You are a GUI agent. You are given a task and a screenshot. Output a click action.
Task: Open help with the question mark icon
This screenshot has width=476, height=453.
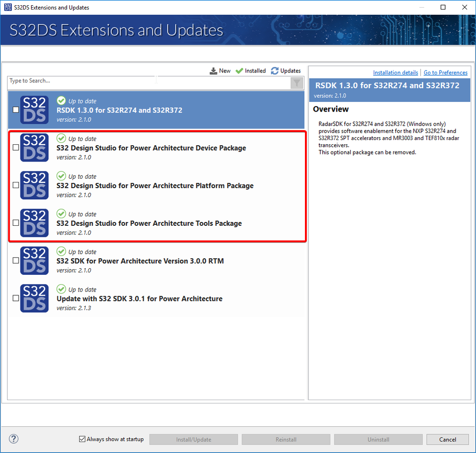[x=14, y=439]
